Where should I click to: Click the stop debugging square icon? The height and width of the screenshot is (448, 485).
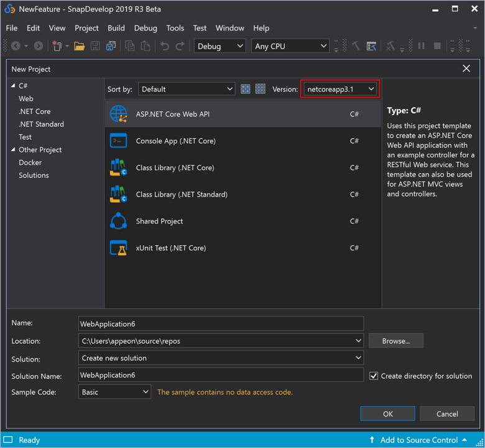click(x=437, y=46)
